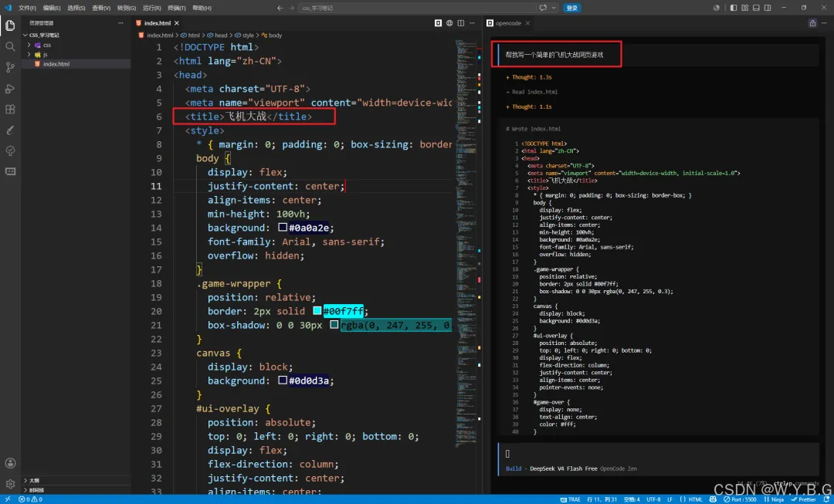Go forward using the title bar arrow
Viewport: 834px width, 504px height.
click(291, 8)
